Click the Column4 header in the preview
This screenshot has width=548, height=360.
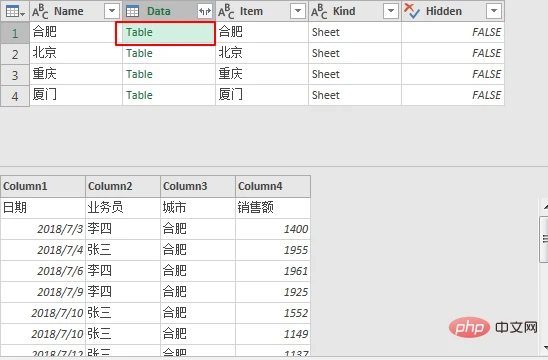point(273,186)
